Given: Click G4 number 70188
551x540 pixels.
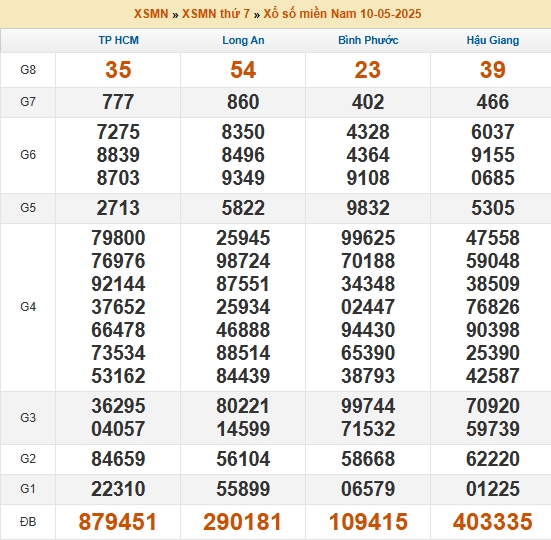Looking at the screenshot, I should [x=368, y=261].
